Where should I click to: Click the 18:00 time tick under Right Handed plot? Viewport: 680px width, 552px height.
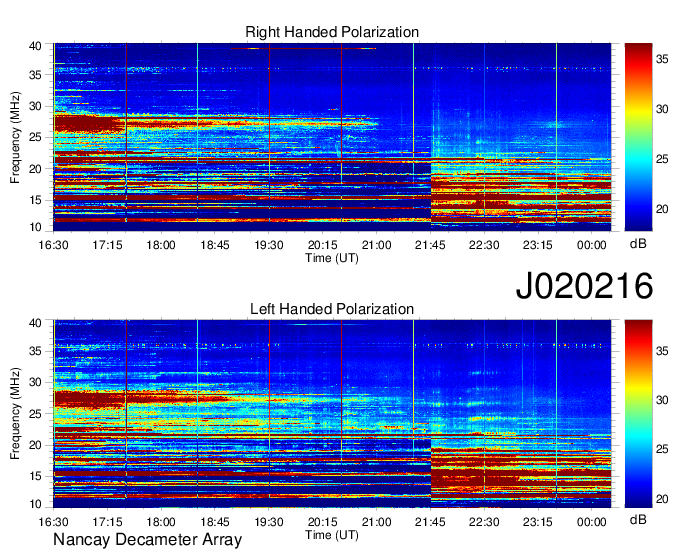click(x=161, y=245)
